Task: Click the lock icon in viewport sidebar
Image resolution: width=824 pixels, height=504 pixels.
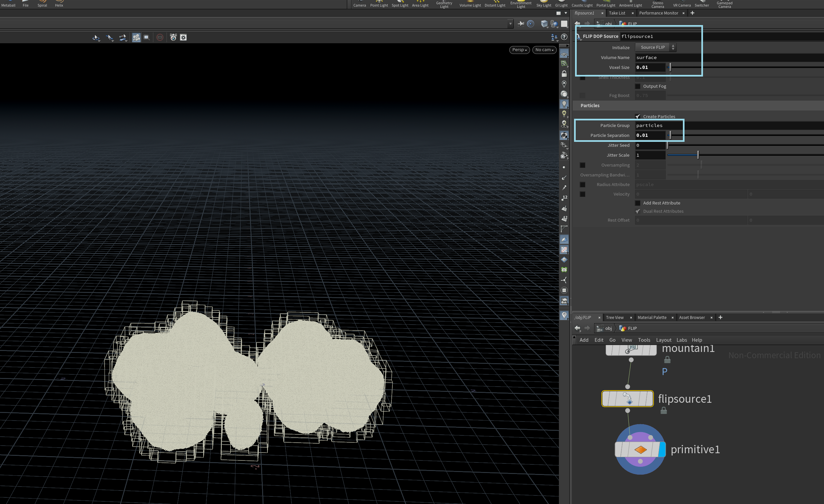Action: tap(564, 74)
